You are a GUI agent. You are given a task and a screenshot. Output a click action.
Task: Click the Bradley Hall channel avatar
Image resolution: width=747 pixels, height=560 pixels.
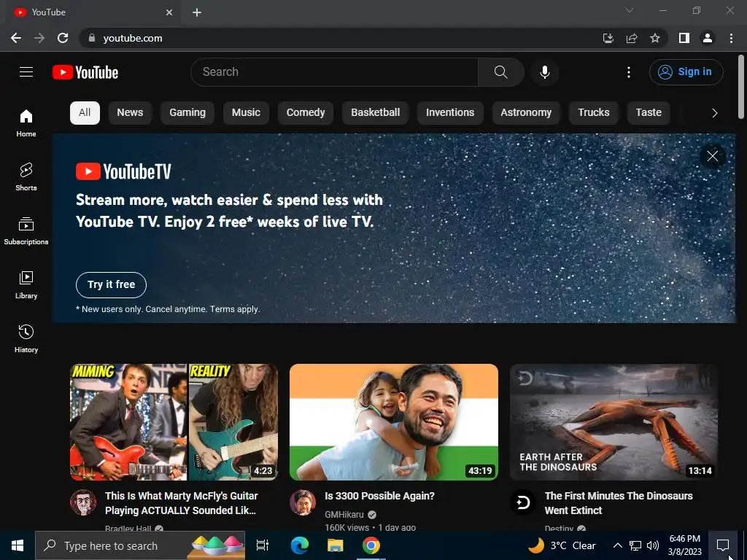pos(83,502)
